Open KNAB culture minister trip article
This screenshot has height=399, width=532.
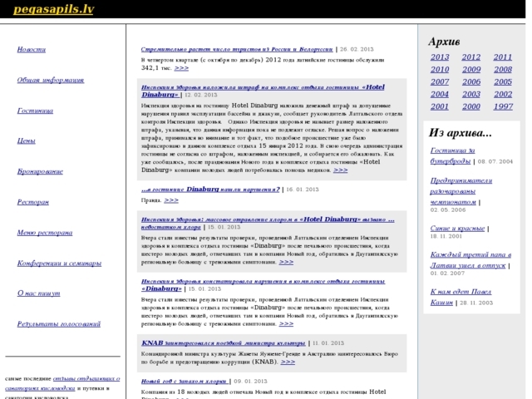coord(224,342)
